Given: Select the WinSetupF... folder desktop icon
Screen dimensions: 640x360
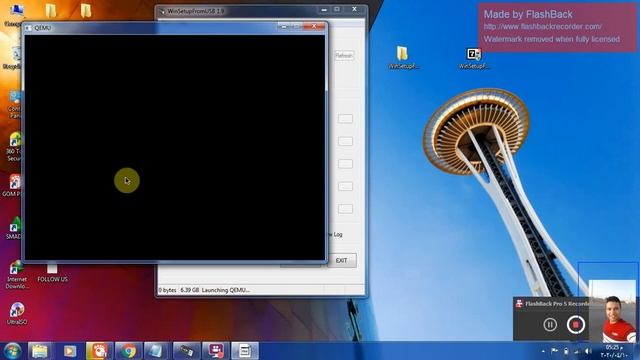Looking at the screenshot, I should click(x=403, y=58).
